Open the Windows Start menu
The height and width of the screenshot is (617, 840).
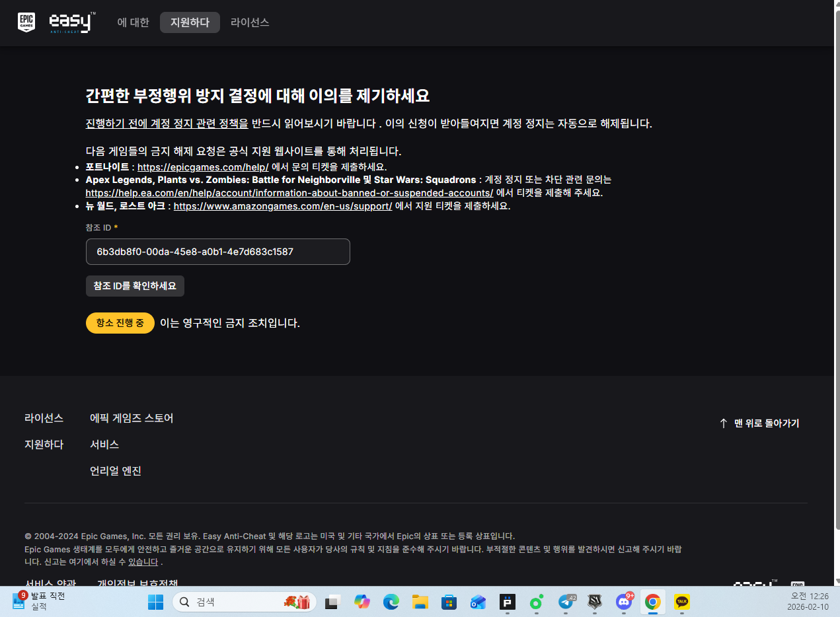(x=155, y=602)
